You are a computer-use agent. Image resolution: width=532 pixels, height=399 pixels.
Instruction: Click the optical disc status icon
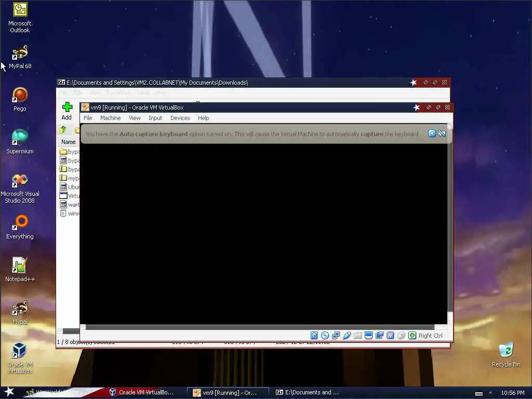click(325, 336)
